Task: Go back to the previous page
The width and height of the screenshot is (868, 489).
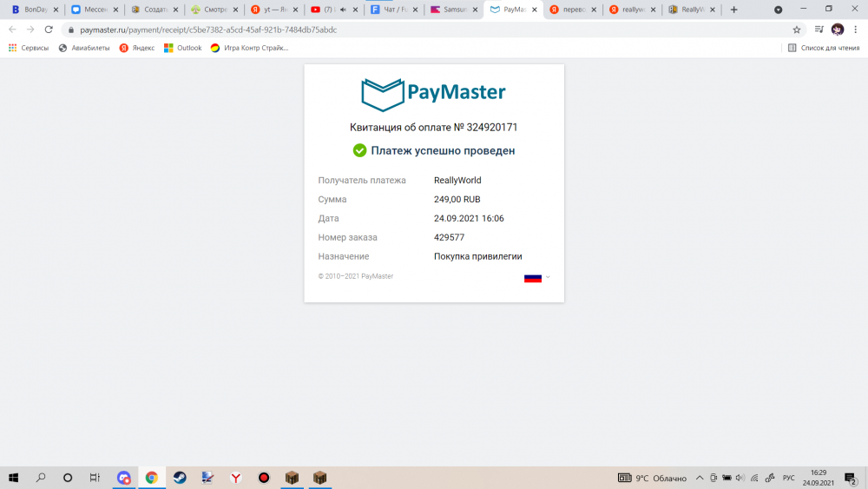Action: coord(12,30)
